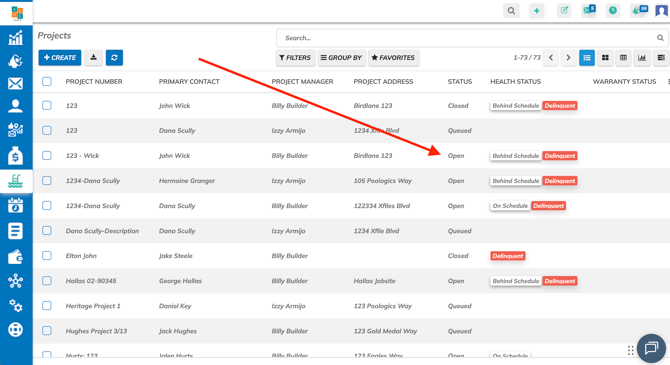
Task: Click the refresh icon button
Action: [x=114, y=58]
